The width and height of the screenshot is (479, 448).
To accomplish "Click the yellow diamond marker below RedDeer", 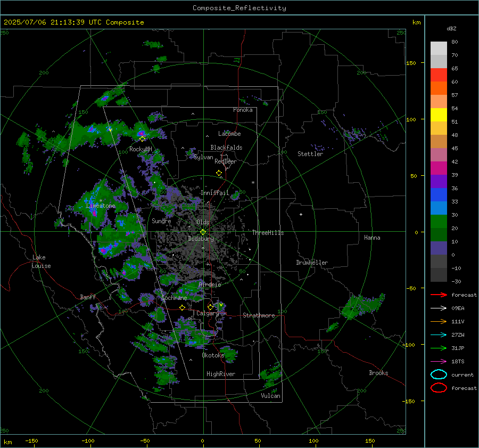I will (219, 173).
